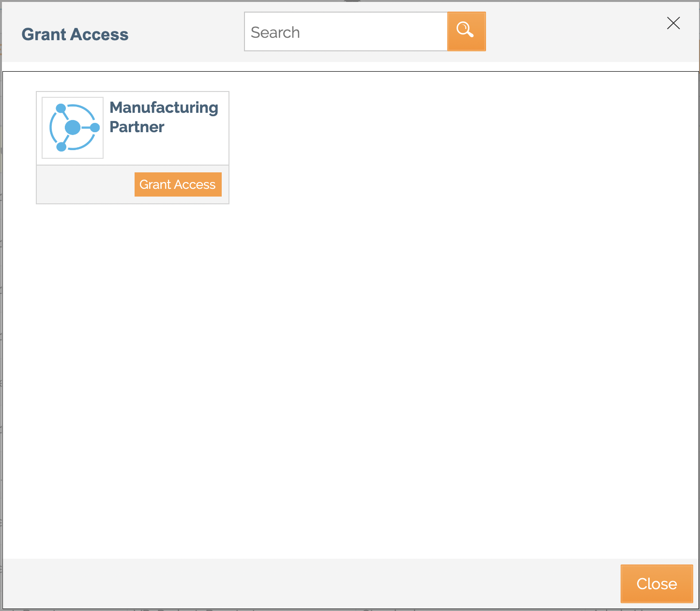
Task: Click the Grant Access dialog heading
Action: pyautogui.click(x=75, y=34)
